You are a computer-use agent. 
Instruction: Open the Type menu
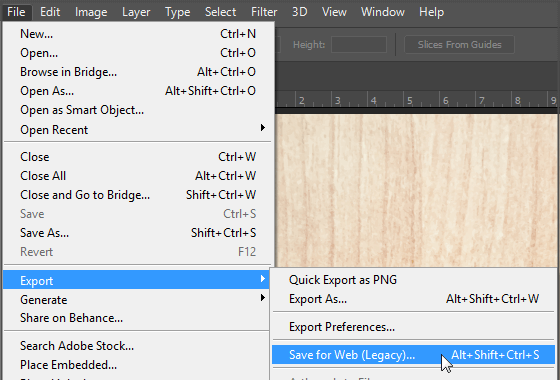tap(178, 12)
